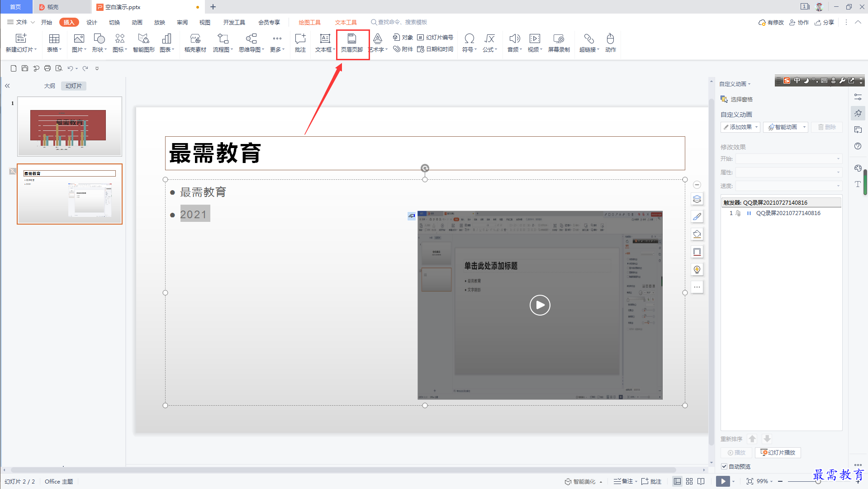This screenshot has height=489, width=868.
Task: Click the undo arrow icon
Action: tap(70, 68)
